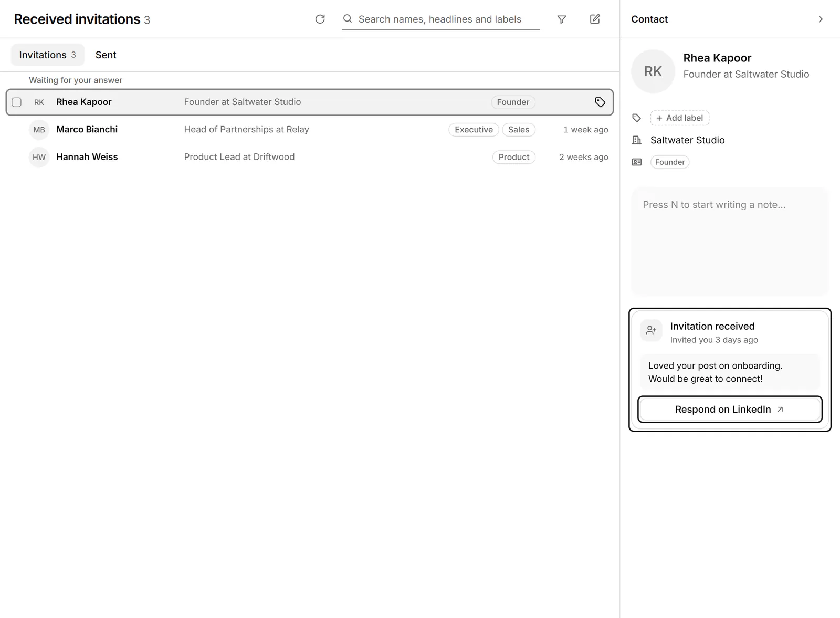Switch to the Sent tab
840x618 pixels.
tap(106, 55)
